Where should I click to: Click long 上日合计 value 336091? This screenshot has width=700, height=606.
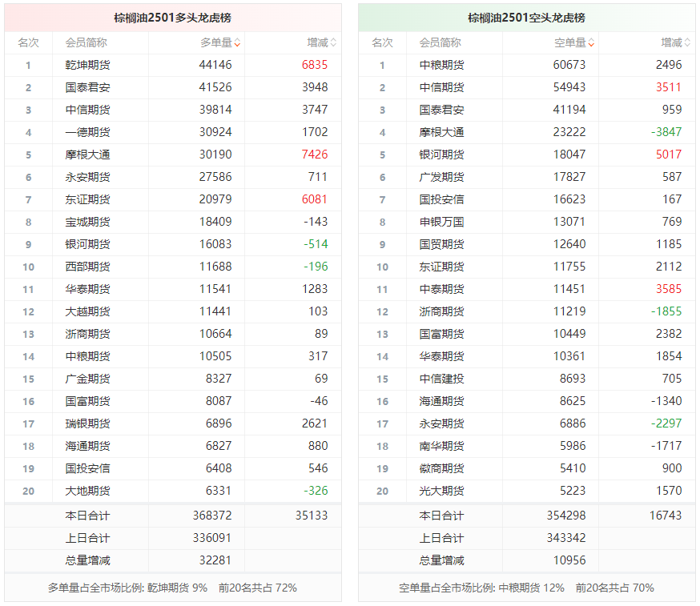click(212, 538)
